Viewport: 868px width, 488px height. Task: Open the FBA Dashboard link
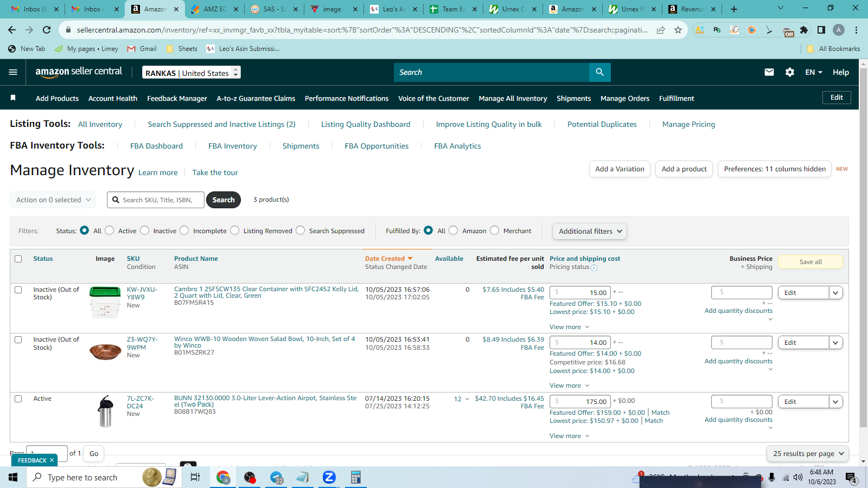click(156, 146)
